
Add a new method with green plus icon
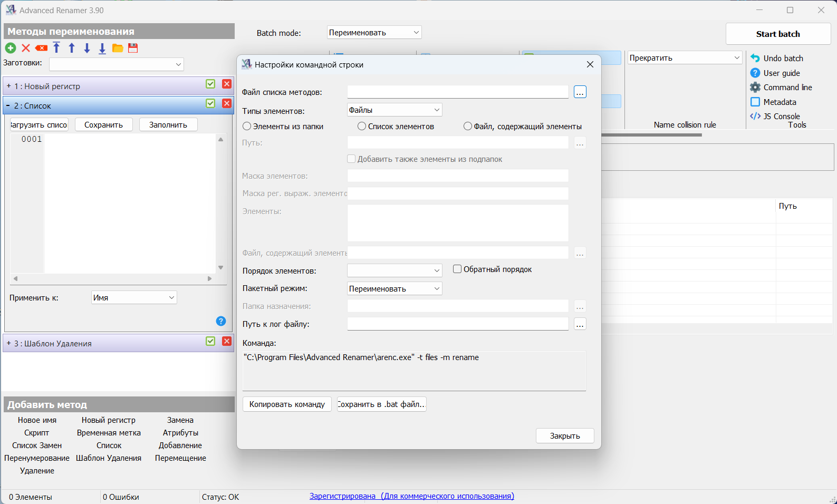[x=11, y=48]
